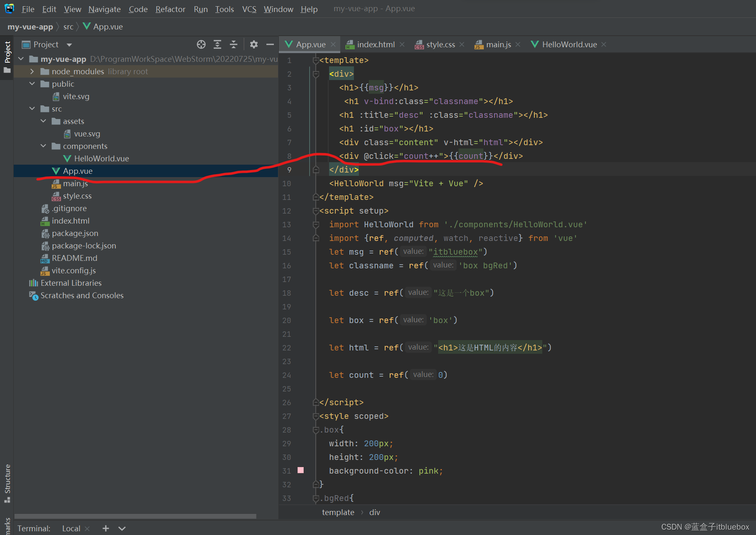Fold the script setup block at line 12
The height and width of the screenshot is (535, 756).
pos(316,211)
